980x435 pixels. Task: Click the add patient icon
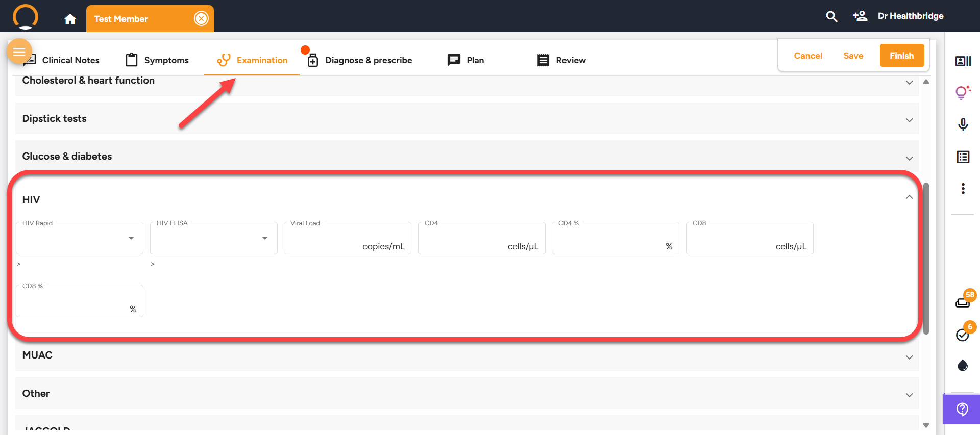(x=860, y=16)
